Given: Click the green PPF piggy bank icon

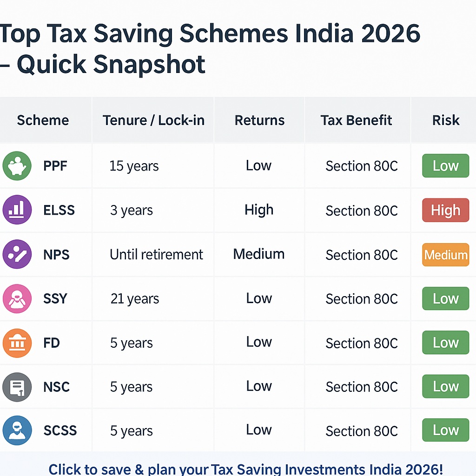Looking at the screenshot, I should [17, 166].
